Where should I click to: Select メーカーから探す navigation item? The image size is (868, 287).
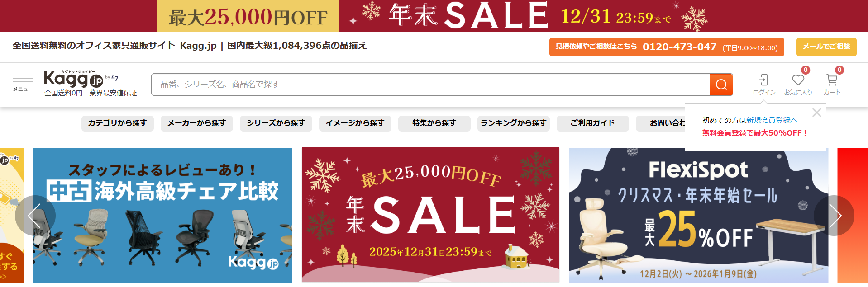[x=197, y=123]
